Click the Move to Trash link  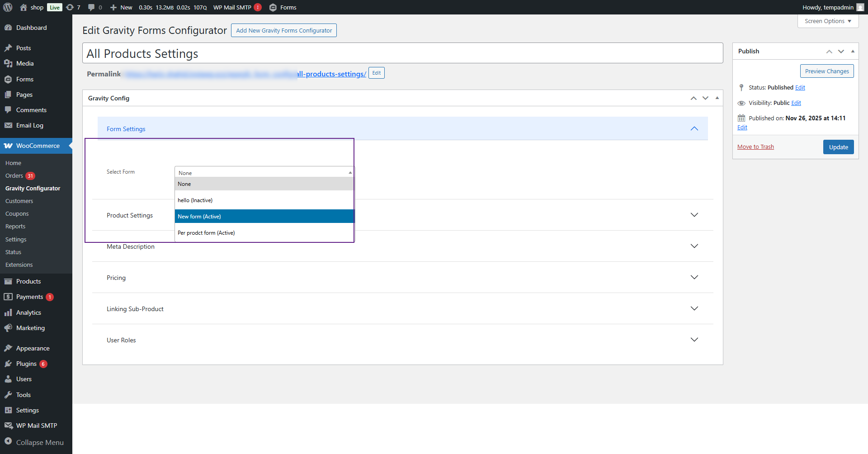click(755, 147)
